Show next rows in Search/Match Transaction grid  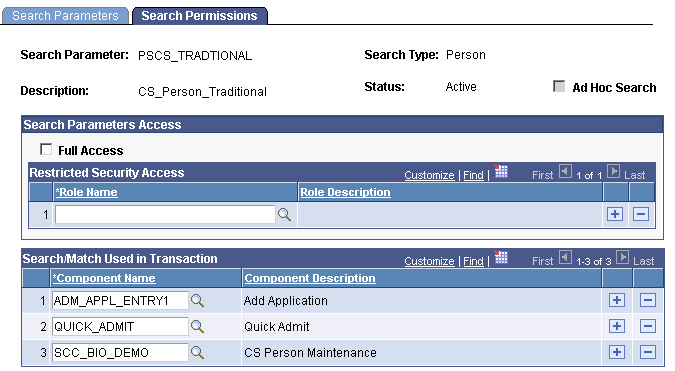click(x=622, y=258)
